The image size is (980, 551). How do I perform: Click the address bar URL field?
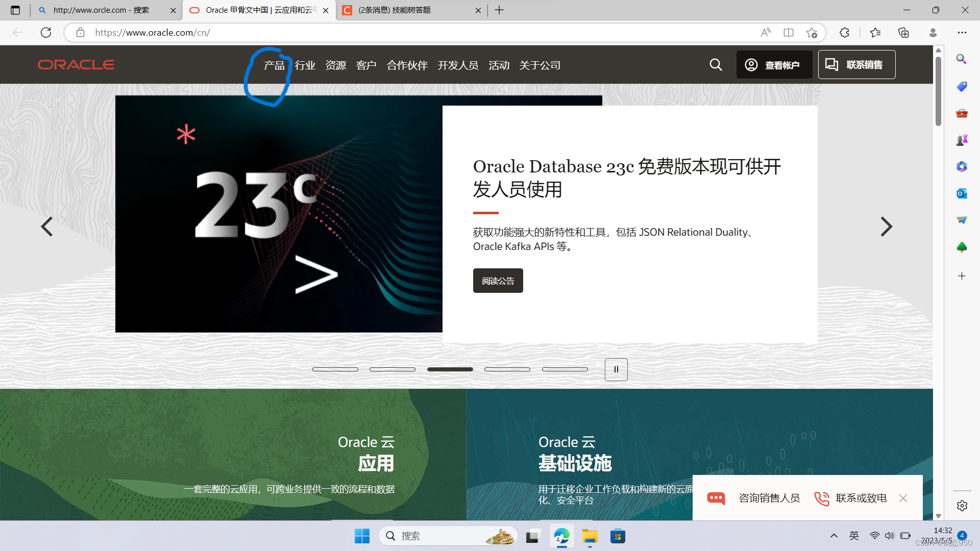click(408, 33)
